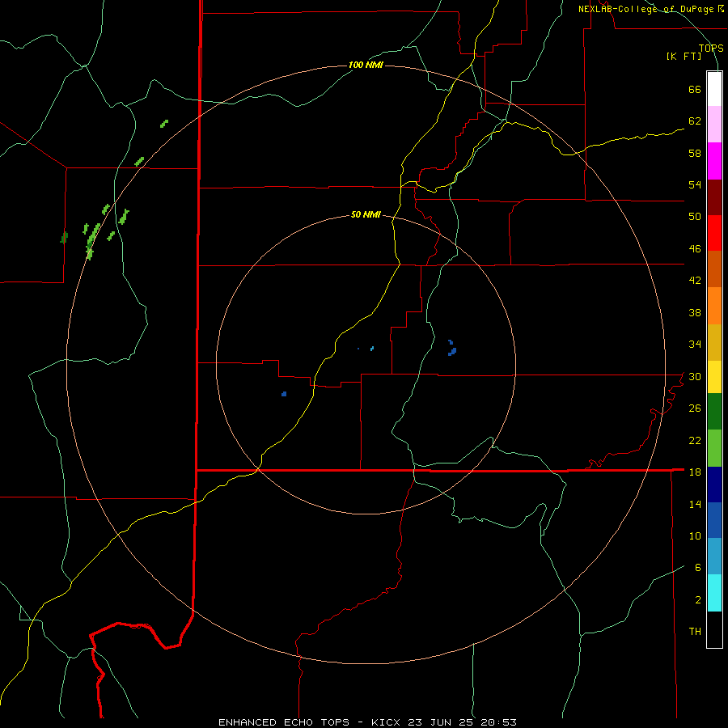728x728 pixels.
Task: Click the blue echo cluster east of center
Action: pos(452,348)
